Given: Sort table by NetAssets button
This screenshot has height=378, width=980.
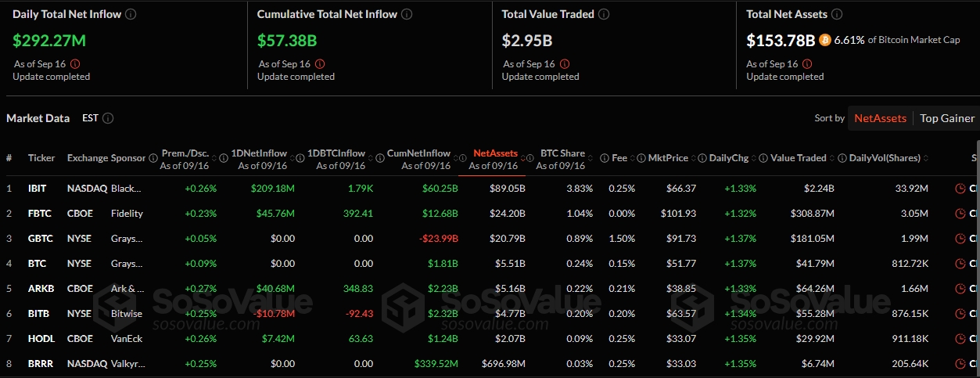Looking at the screenshot, I should (880, 118).
